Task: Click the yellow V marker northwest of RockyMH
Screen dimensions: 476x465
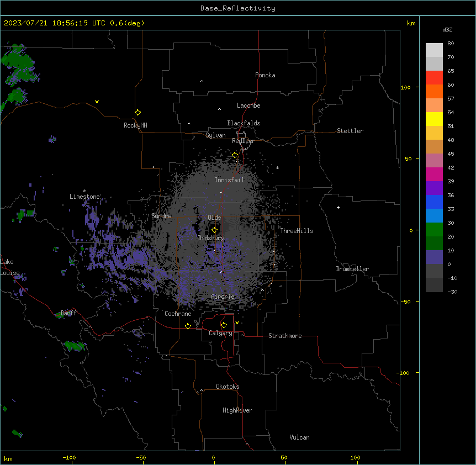Action: (x=97, y=102)
